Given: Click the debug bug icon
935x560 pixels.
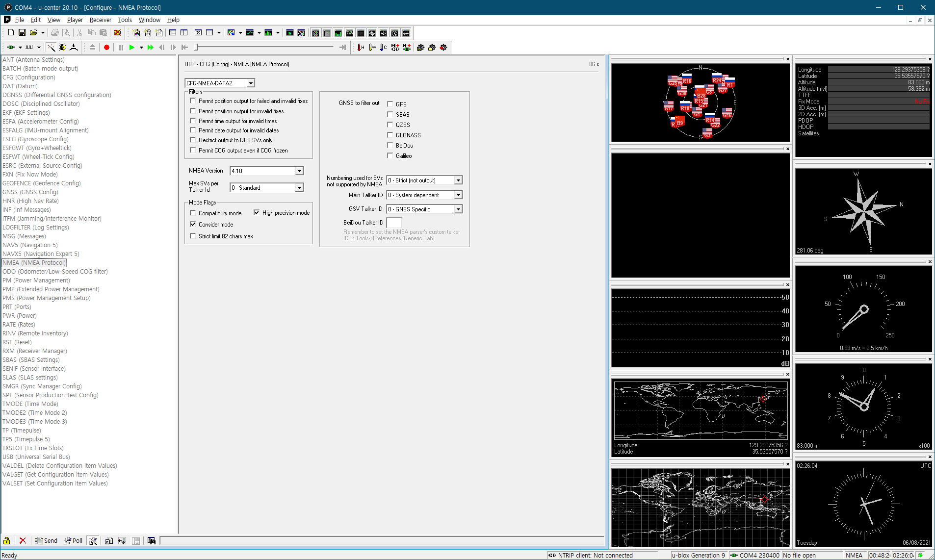Looking at the screenshot, I should click(x=62, y=48).
